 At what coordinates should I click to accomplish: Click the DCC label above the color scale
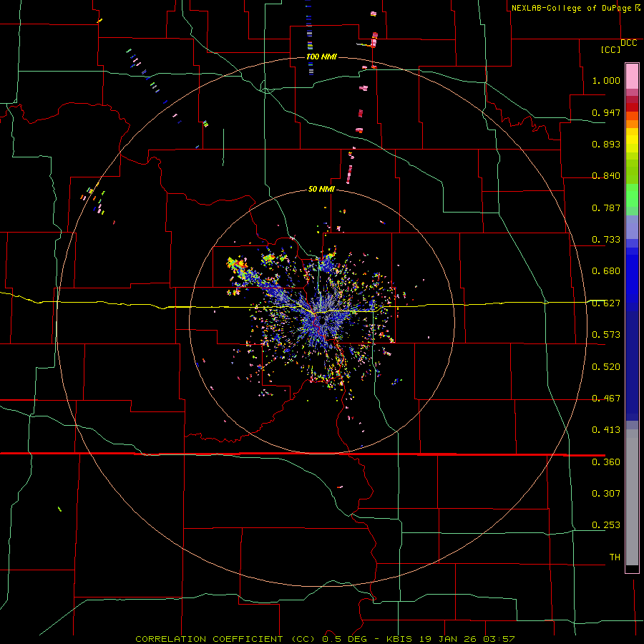(x=628, y=43)
